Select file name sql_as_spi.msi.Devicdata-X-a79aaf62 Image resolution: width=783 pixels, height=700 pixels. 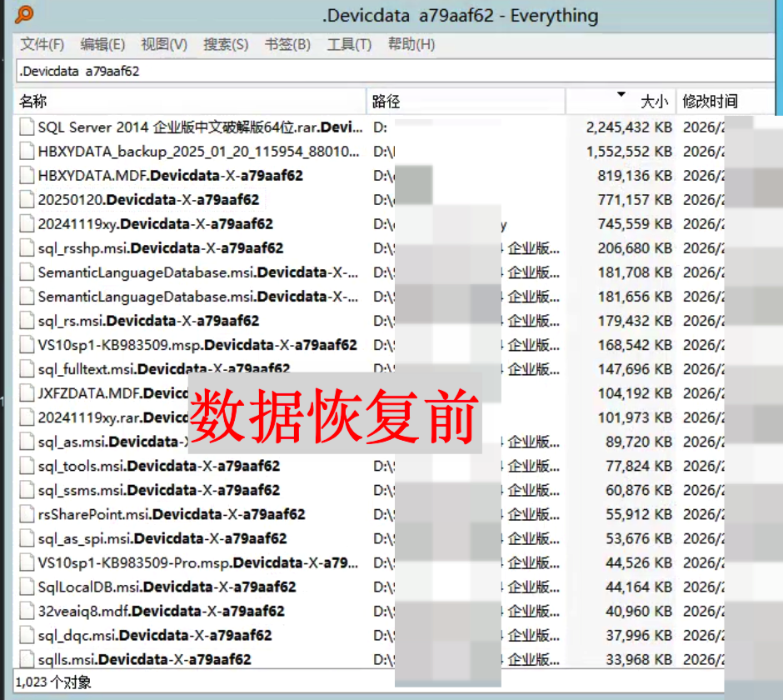[162, 538]
